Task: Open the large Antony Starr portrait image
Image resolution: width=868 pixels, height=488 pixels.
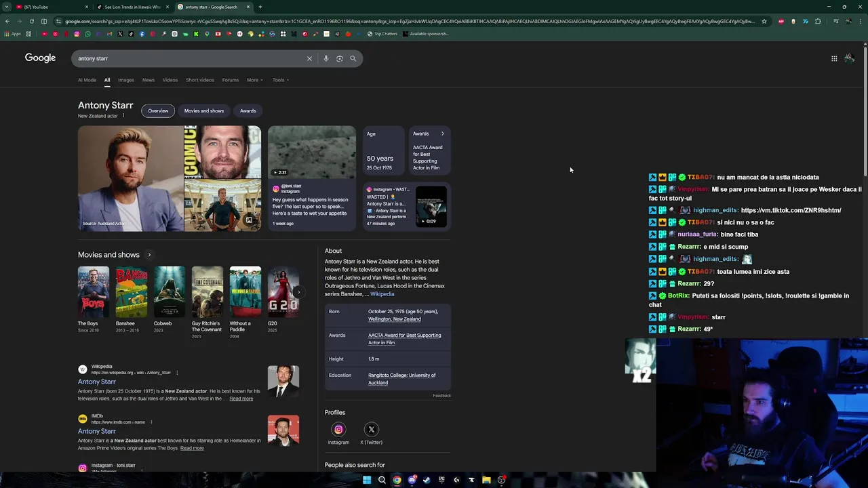Action: (x=130, y=178)
